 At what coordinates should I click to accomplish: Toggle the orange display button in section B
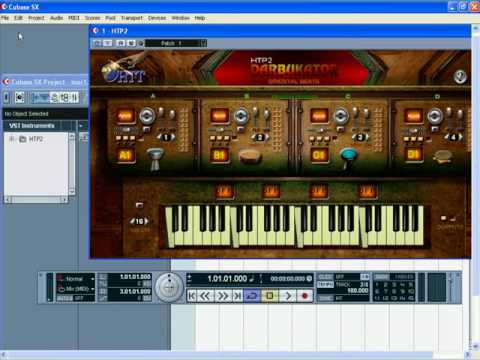point(219,116)
